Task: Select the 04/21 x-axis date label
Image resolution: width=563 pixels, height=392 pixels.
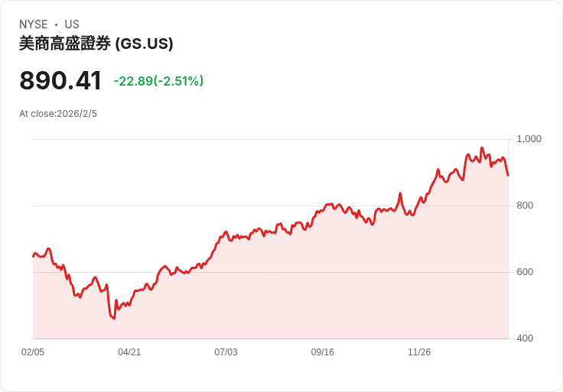Action: [x=129, y=352]
